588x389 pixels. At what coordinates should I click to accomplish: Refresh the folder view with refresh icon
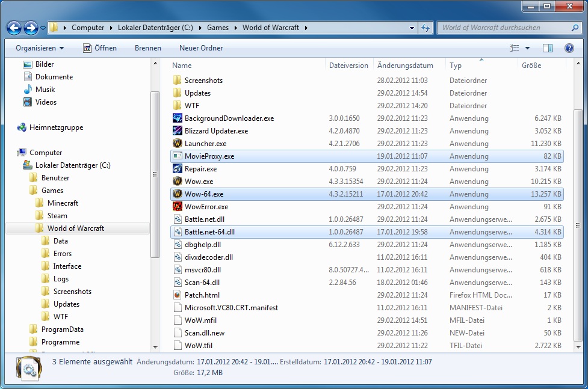tap(426, 28)
